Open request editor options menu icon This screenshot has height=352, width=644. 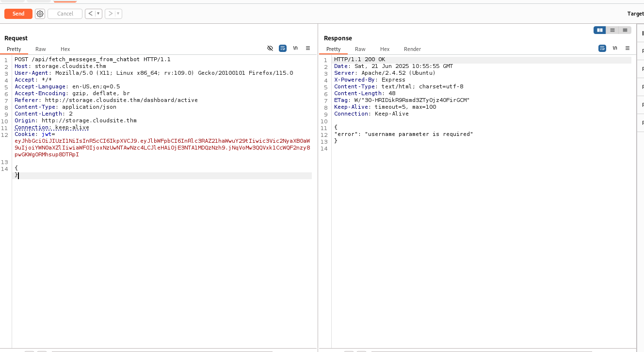coord(308,49)
